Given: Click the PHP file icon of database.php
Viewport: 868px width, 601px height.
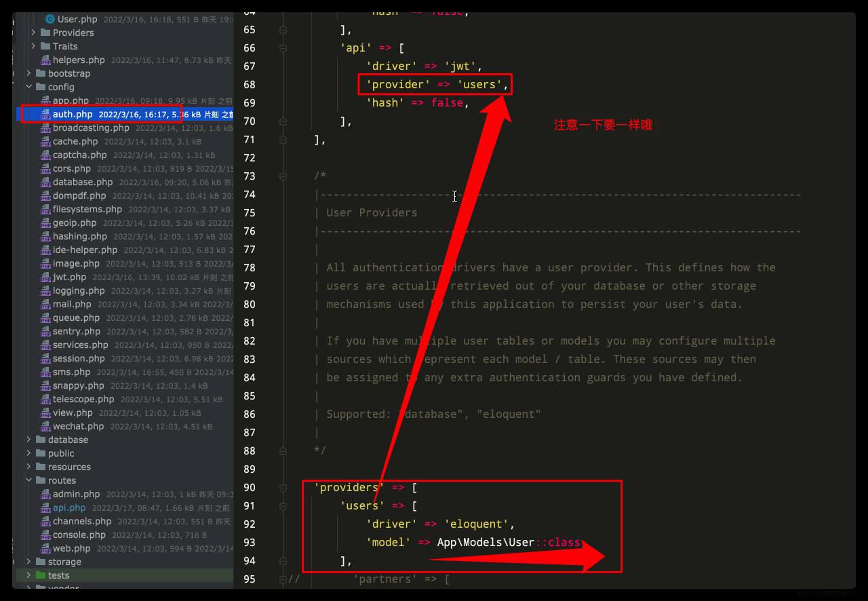Looking at the screenshot, I should click(x=45, y=182).
